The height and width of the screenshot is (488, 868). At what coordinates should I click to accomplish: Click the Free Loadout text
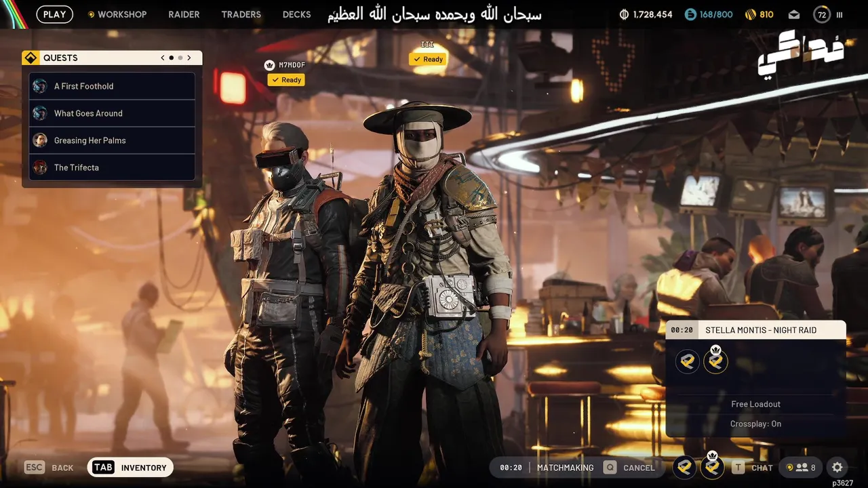(755, 404)
